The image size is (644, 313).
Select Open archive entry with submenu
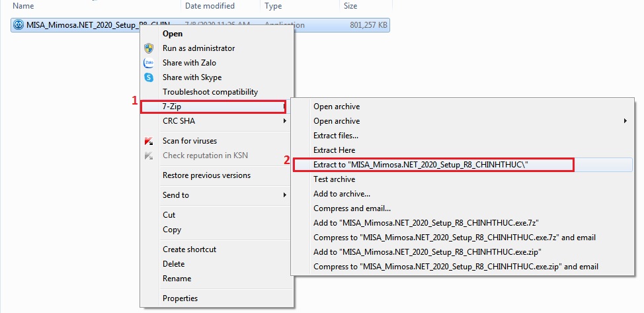click(337, 121)
